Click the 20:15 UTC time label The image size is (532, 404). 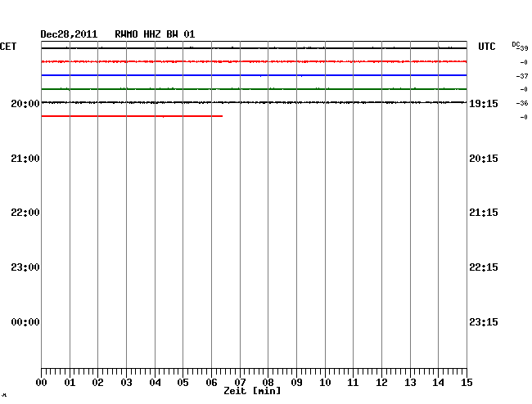coord(484,159)
